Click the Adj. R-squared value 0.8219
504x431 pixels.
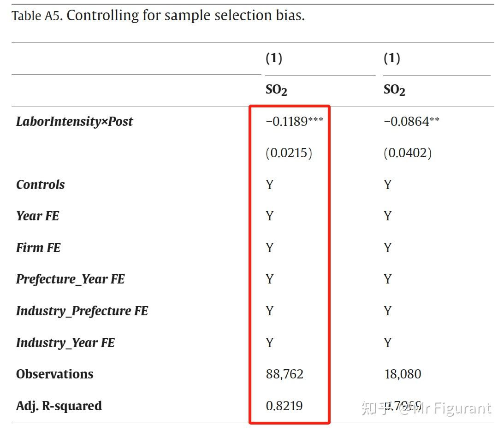click(284, 406)
